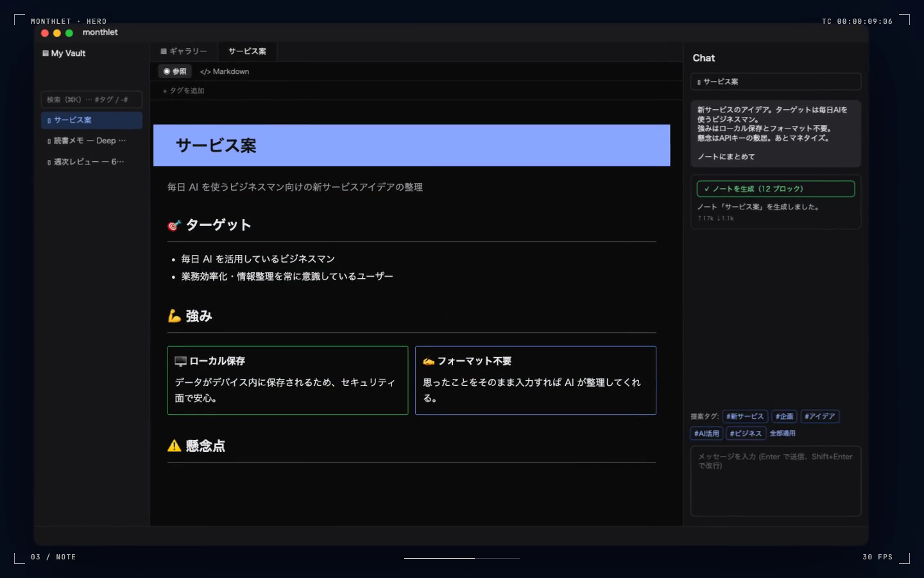Click the サービス案 context chip in Chat
This screenshot has height=578, width=924.
click(x=776, y=82)
